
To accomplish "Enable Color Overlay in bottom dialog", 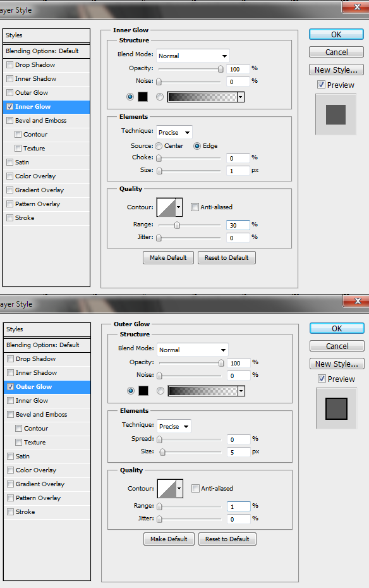I will 11,470.
